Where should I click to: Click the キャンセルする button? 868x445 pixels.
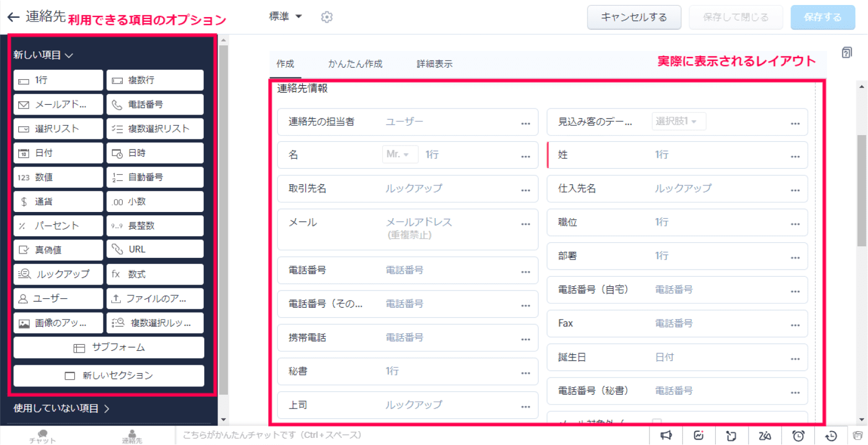click(x=634, y=17)
